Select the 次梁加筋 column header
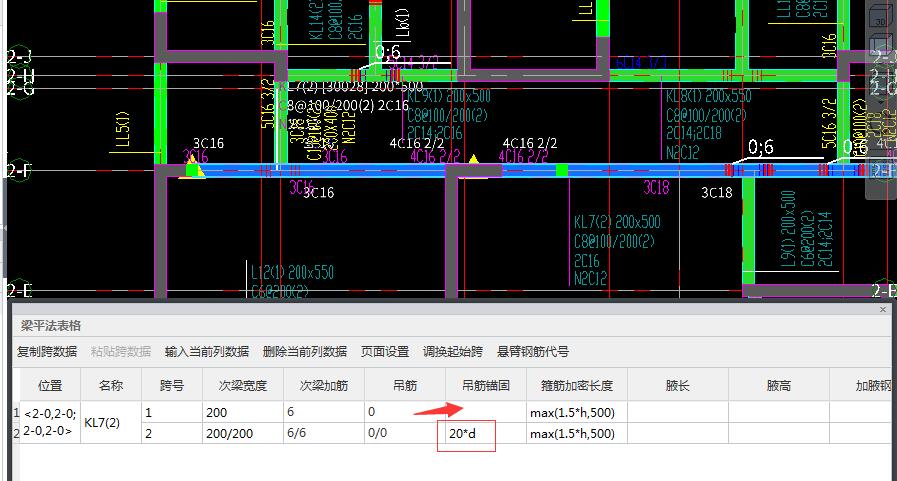This screenshot has height=481, width=897. tap(324, 385)
